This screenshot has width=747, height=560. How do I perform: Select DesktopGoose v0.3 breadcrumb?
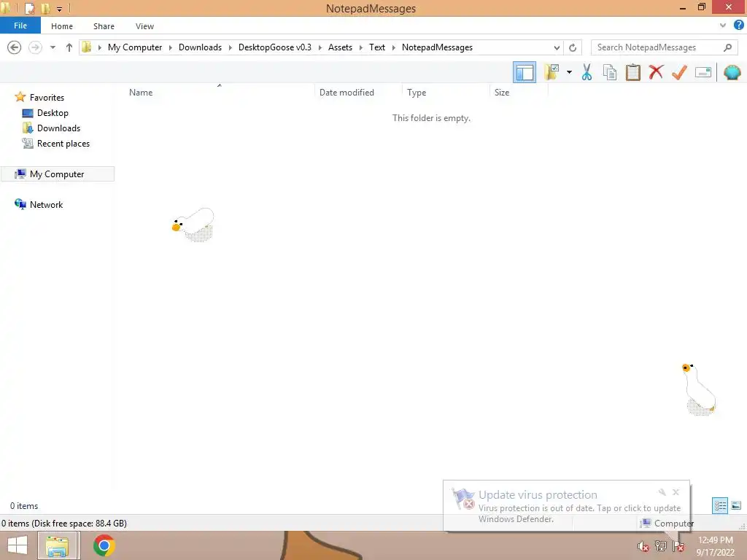(275, 47)
